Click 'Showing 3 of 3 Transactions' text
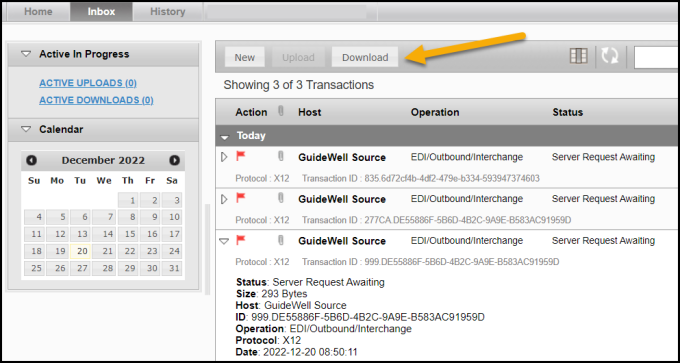 (298, 85)
